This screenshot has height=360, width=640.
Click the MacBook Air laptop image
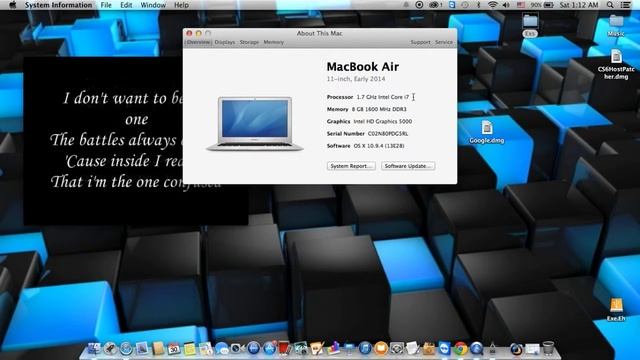(255, 124)
